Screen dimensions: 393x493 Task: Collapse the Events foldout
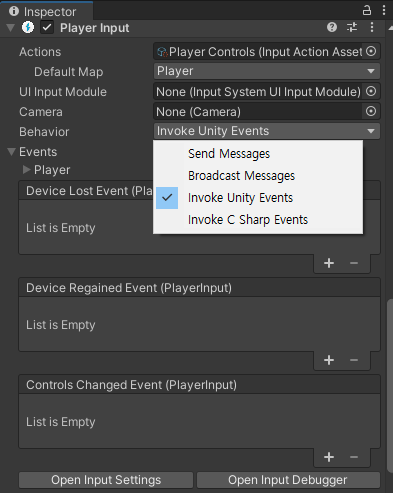[x=11, y=152]
